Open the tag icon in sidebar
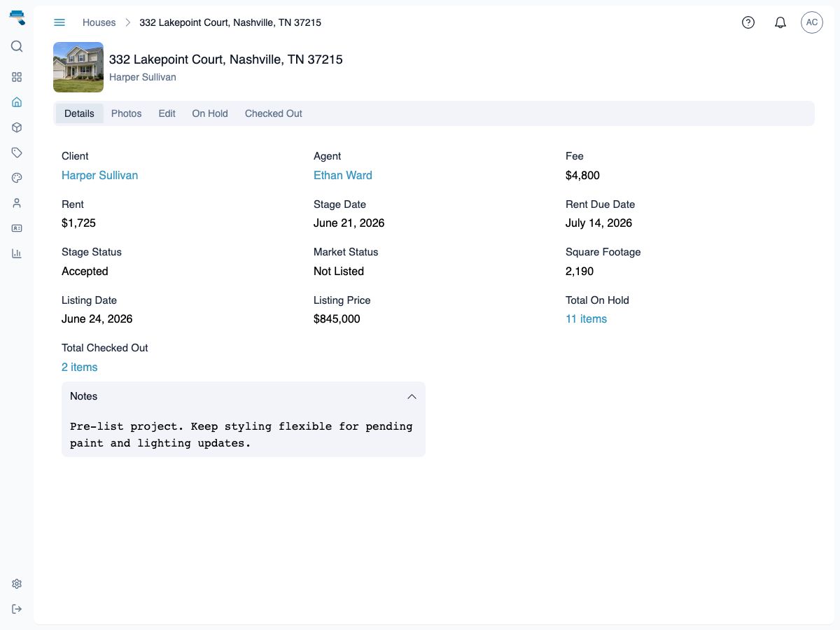The height and width of the screenshot is (630, 840). [17, 153]
